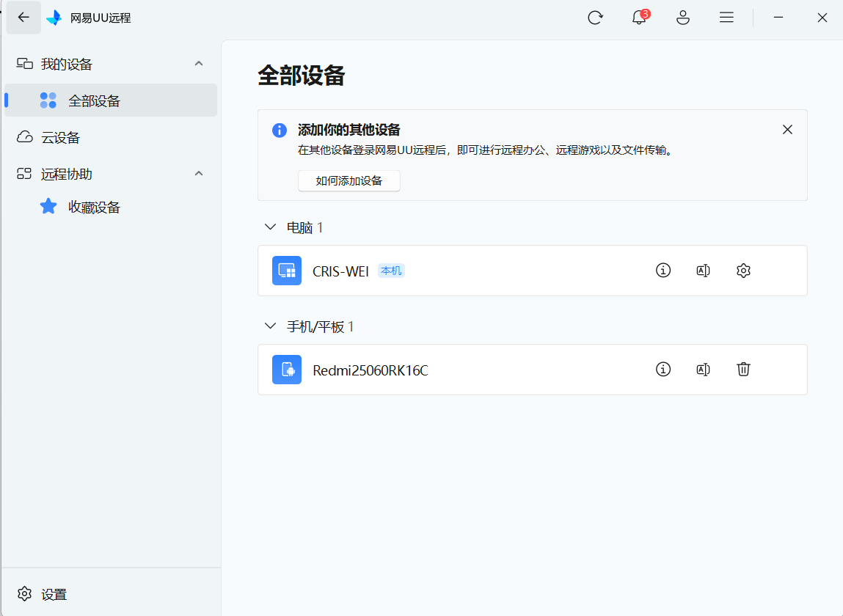Click the 全部设备 four-dot icon

tap(48, 100)
